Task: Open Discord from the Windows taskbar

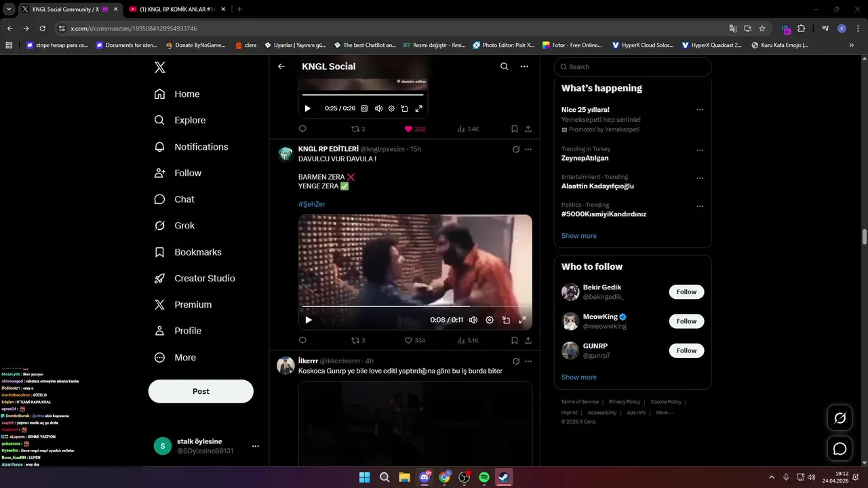Action: [x=425, y=477]
